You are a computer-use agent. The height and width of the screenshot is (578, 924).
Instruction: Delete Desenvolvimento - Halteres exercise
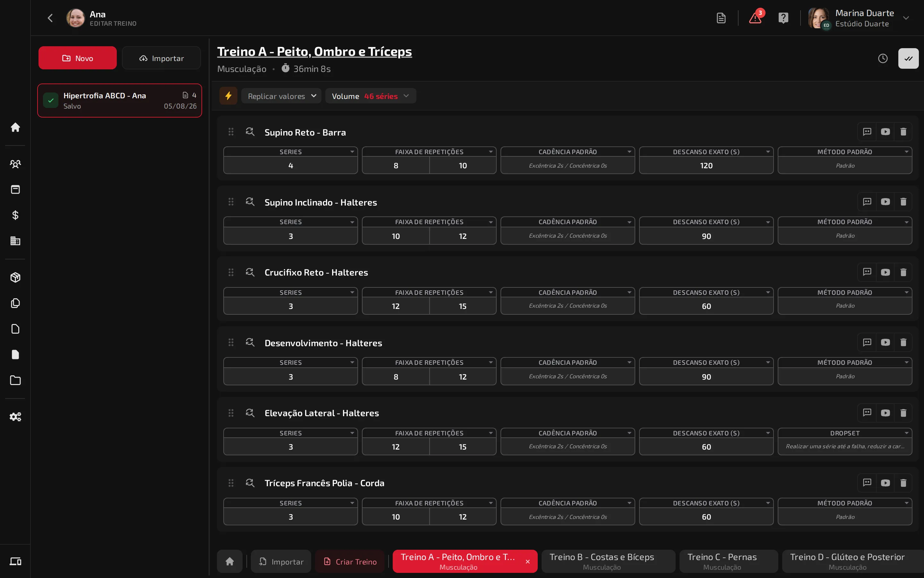[903, 343]
